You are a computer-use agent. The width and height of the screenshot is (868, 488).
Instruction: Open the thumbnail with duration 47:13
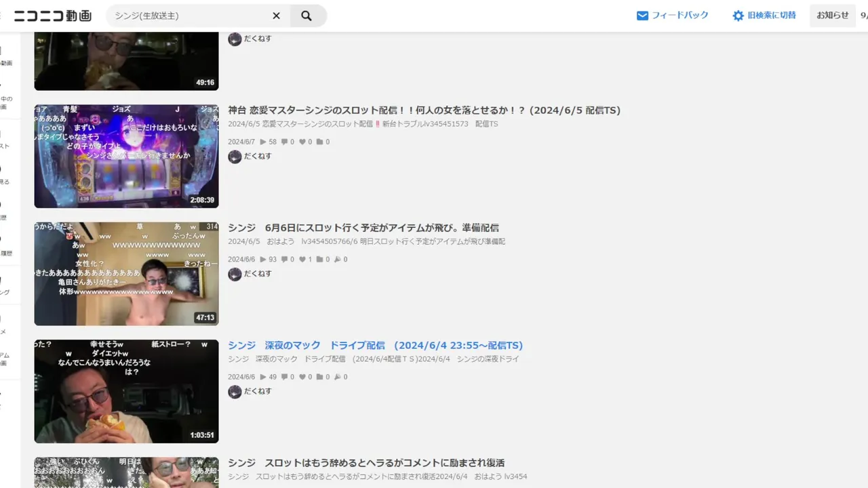127,274
